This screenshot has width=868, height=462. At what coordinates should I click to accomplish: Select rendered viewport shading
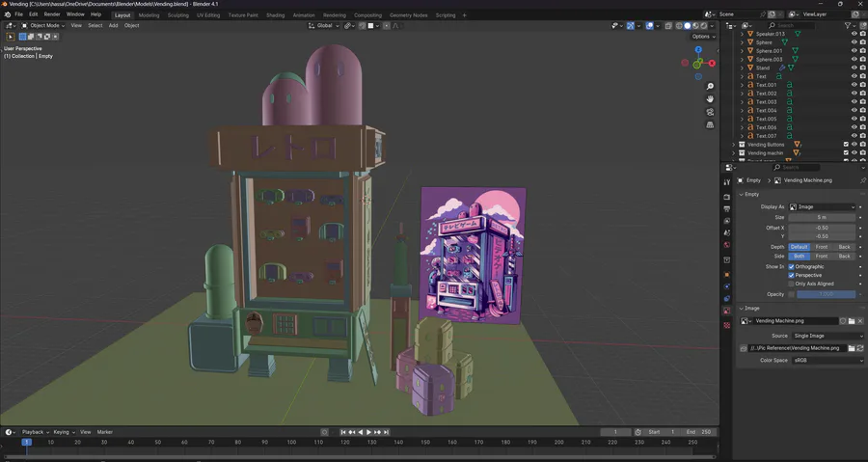click(704, 25)
